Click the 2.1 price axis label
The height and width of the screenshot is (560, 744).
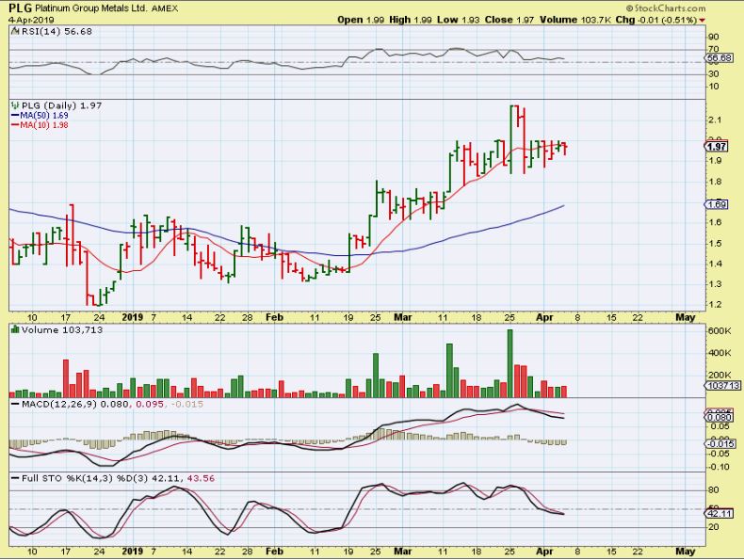coord(715,120)
